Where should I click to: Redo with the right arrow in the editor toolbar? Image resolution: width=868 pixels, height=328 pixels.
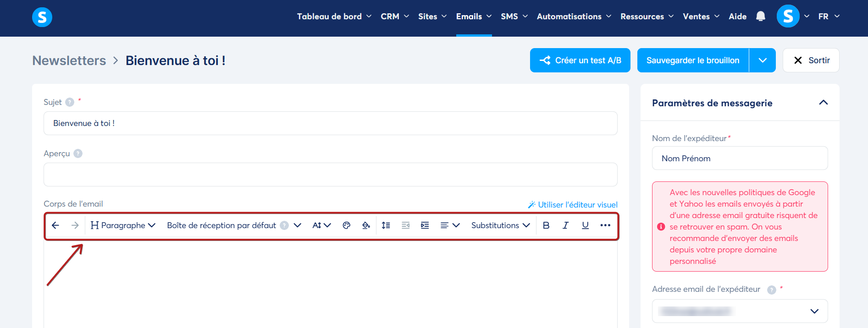(75, 225)
